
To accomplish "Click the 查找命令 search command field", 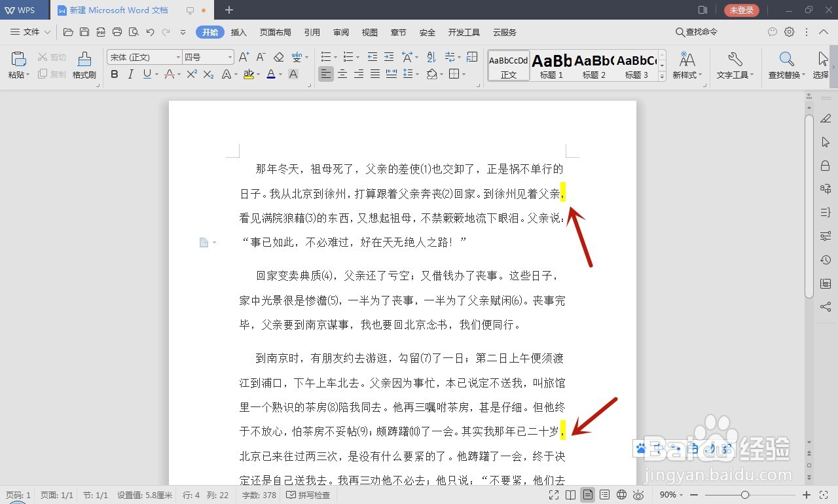I will [697, 32].
